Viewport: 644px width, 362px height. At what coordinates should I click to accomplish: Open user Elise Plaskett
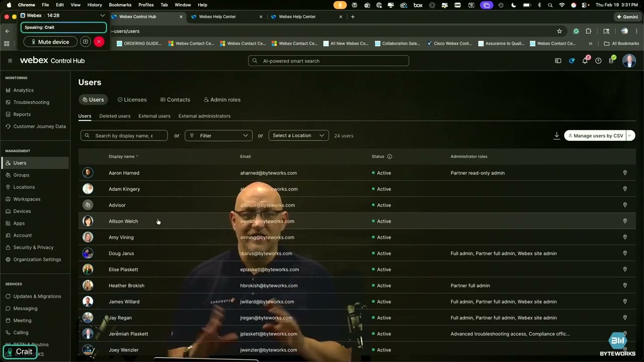pyautogui.click(x=123, y=269)
